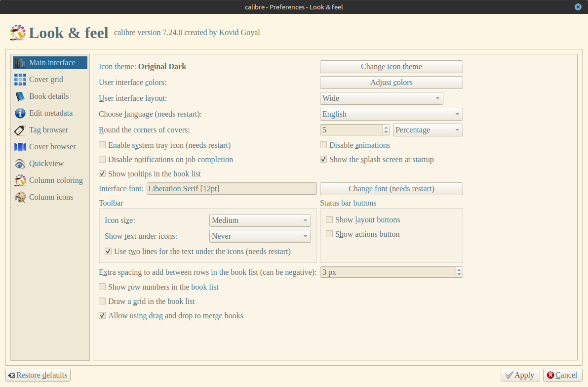Click the Column icons palette icon
Viewport: 588px width, 387px height.
click(20, 197)
